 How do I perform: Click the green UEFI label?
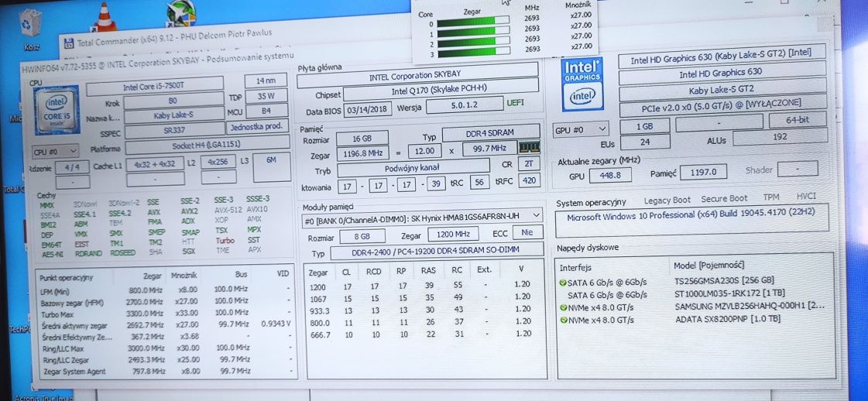(514, 102)
